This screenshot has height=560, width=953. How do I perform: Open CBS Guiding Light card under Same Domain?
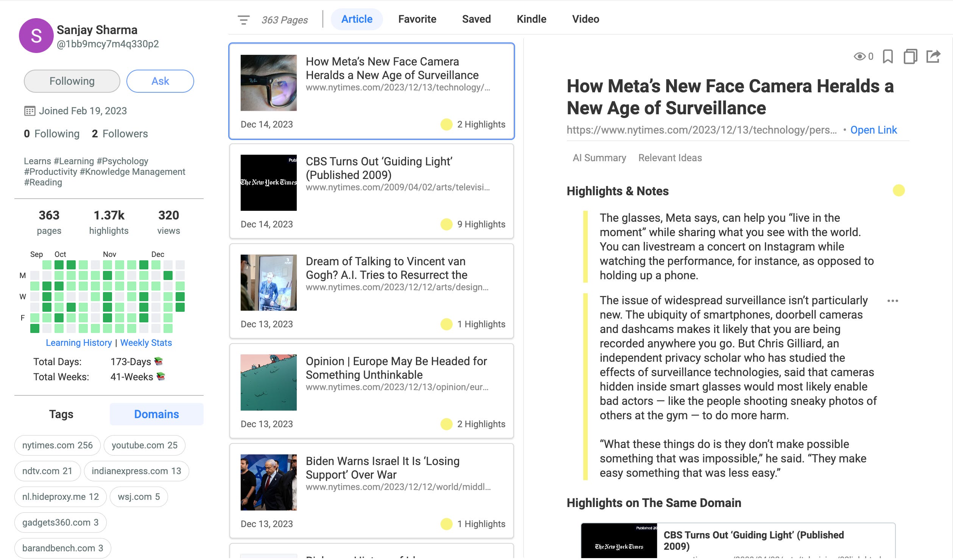pos(738,541)
